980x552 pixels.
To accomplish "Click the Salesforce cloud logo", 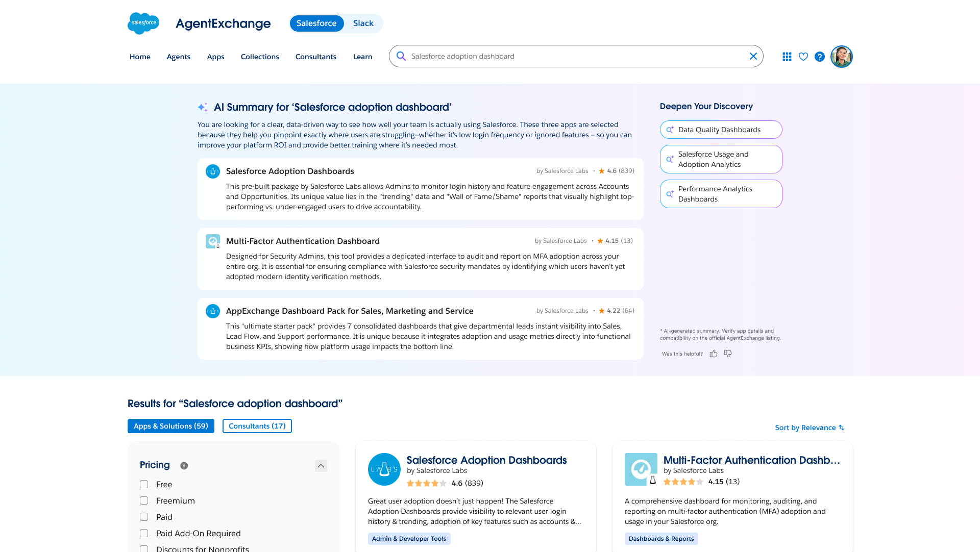I will [143, 23].
